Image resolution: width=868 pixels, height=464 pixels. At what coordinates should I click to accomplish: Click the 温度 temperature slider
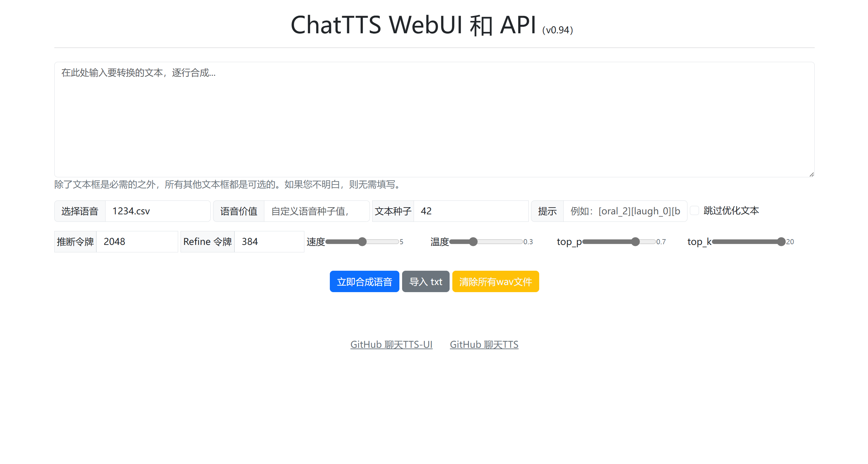[x=486, y=242]
